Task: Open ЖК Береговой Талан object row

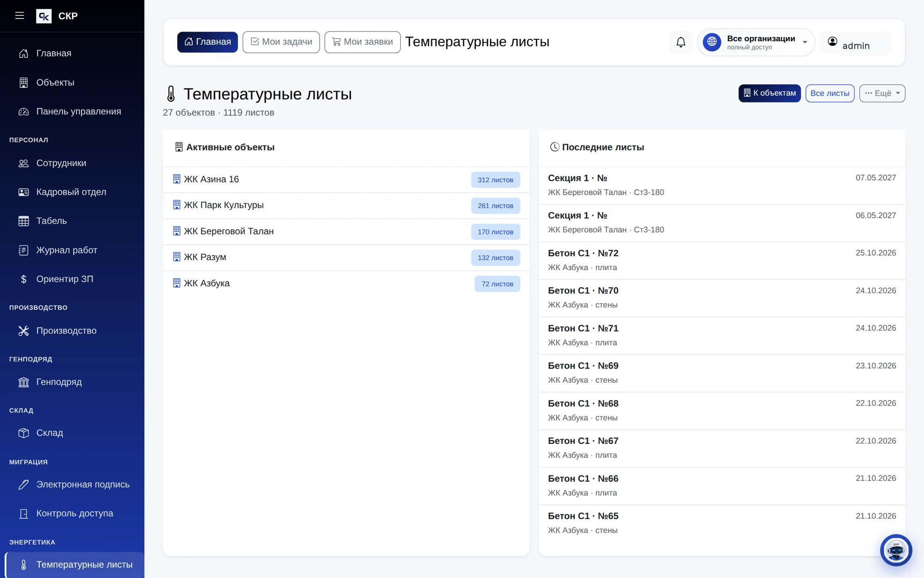Action: tap(346, 232)
